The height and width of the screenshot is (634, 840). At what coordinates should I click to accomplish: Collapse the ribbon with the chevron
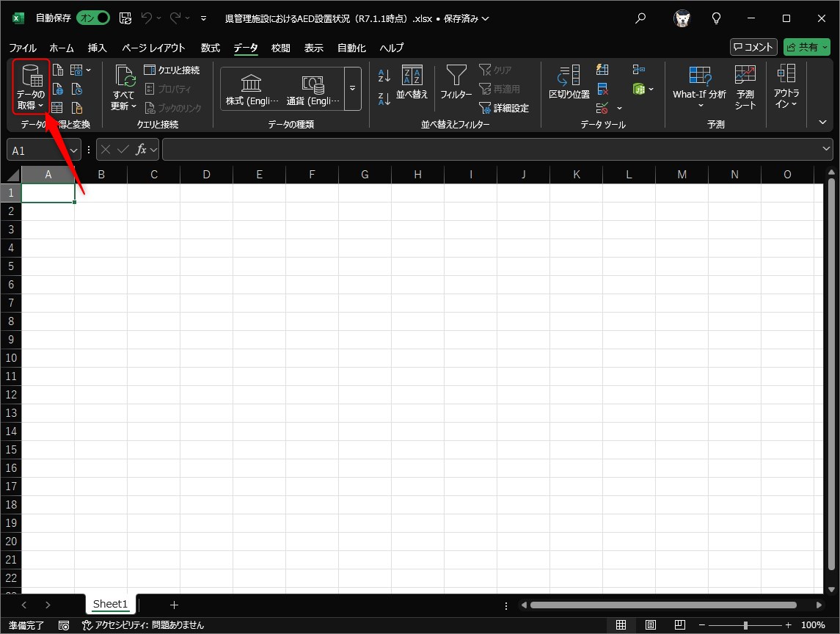coord(822,123)
